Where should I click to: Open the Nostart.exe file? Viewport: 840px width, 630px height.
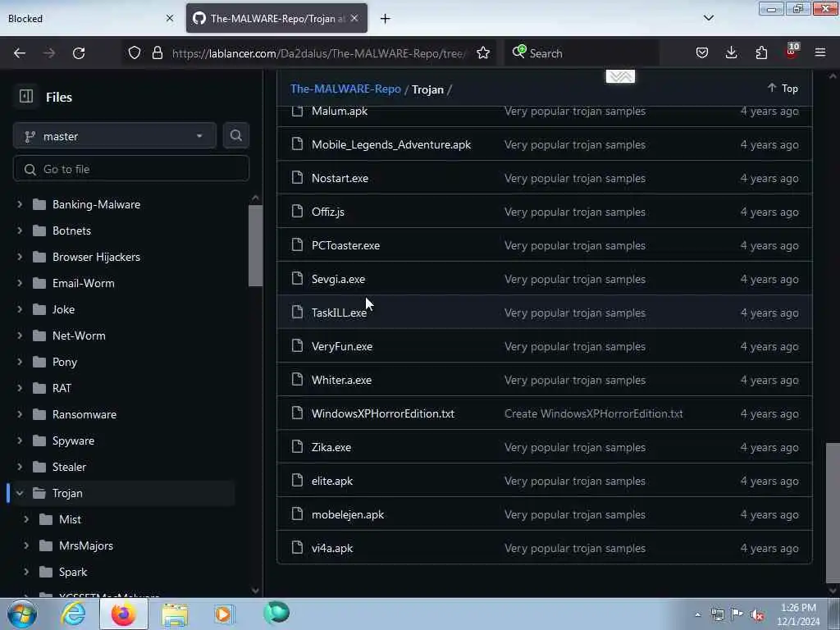click(x=340, y=178)
